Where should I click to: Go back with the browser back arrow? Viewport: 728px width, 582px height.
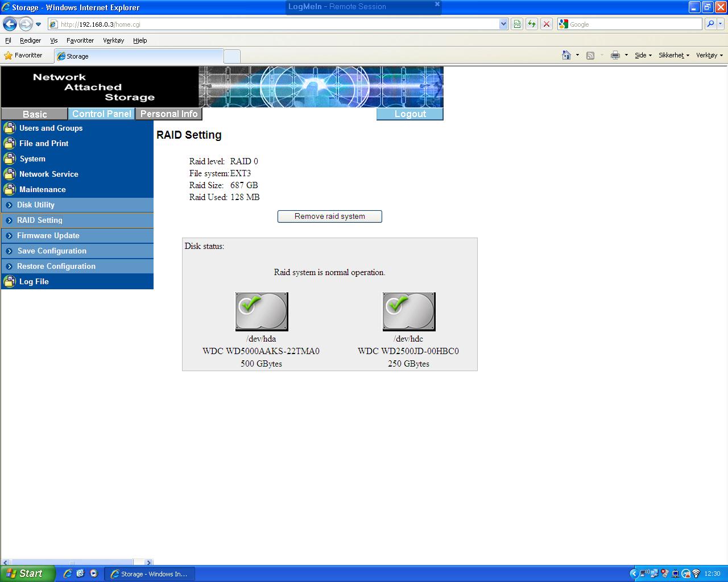click(x=10, y=24)
